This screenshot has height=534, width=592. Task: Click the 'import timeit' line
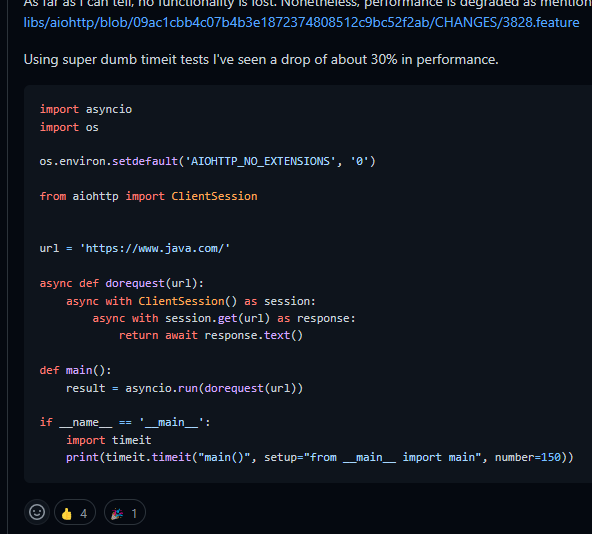coord(109,440)
